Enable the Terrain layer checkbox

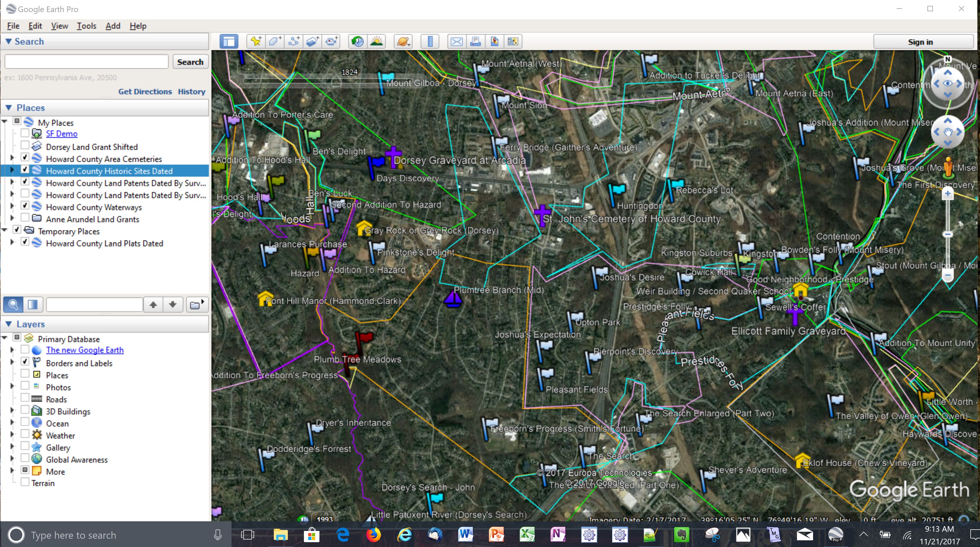(x=25, y=482)
